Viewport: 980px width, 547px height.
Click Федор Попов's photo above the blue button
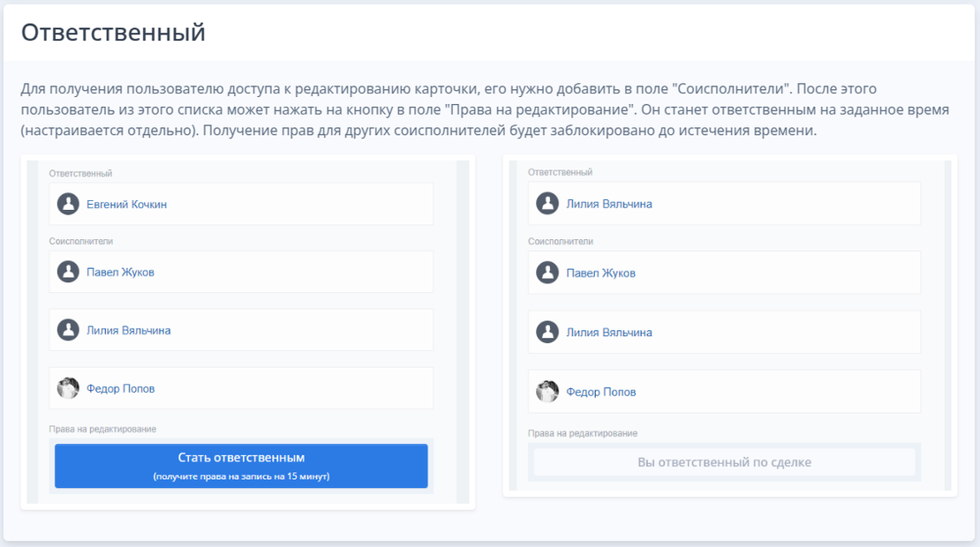coord(68,388)
